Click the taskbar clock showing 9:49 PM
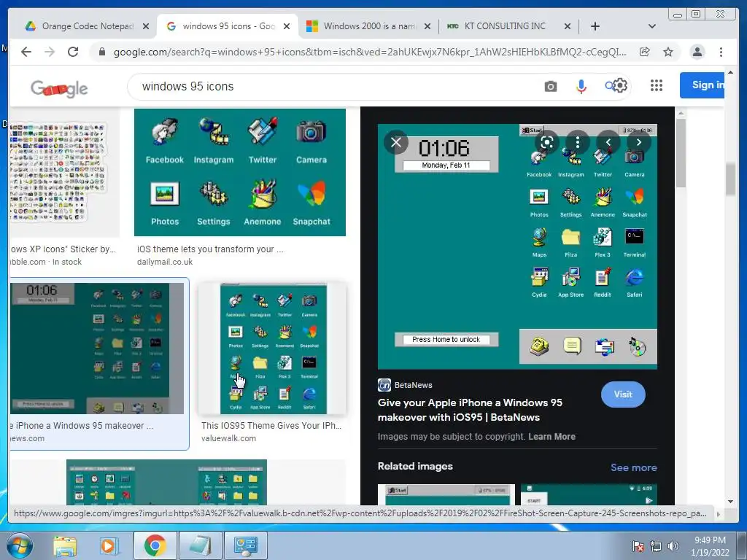This screenshot has height=560, width=747. click(710, 546)
